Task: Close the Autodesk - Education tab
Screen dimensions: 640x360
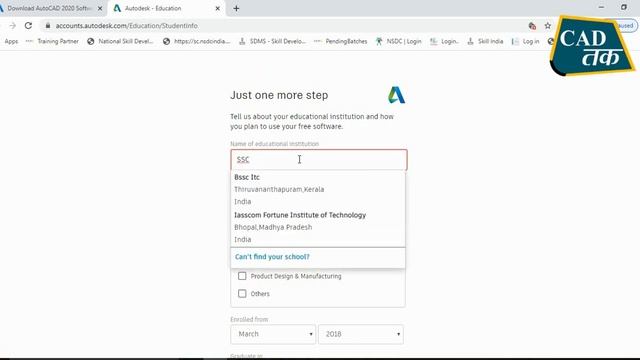Action: (218, 8)
